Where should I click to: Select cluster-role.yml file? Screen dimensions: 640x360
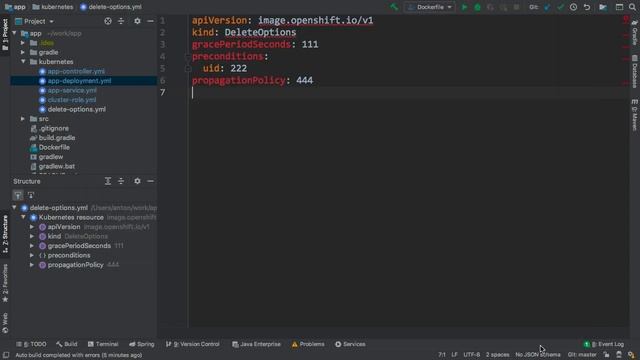click(x=72, y=100)
